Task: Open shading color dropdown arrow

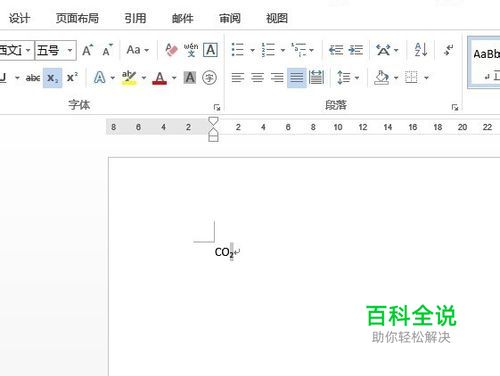Action: click(x=396, y=78)
